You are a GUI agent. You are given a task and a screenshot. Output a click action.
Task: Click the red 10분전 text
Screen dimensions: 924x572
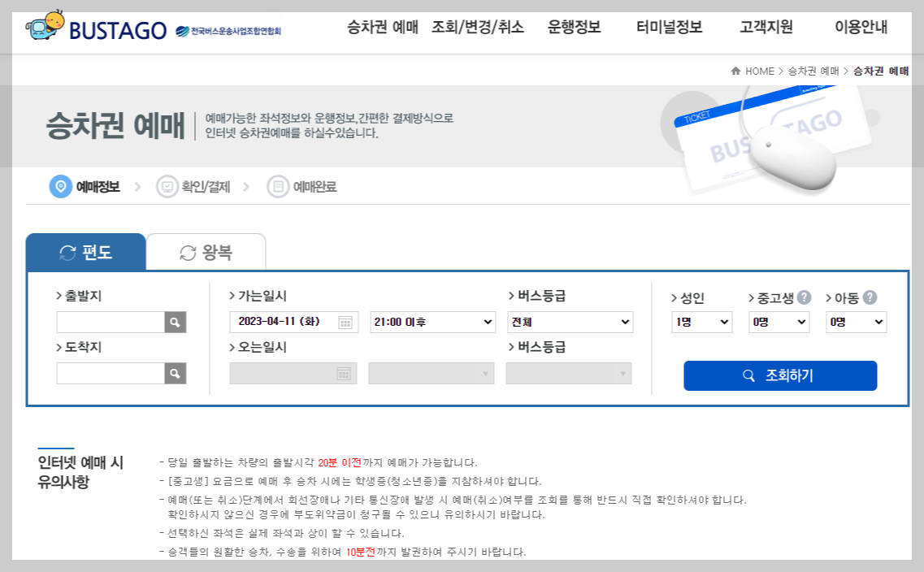(360, 552)
